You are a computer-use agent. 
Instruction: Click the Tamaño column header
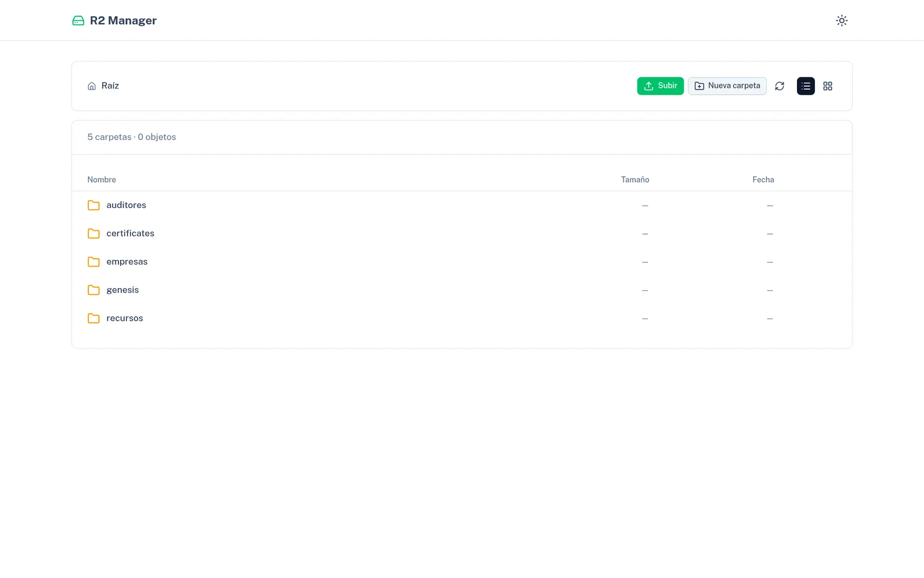click(x=635, y=180)
